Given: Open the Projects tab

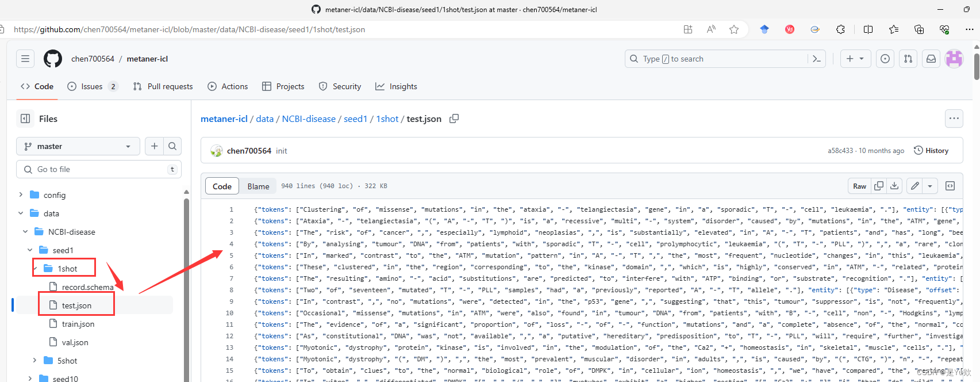Looking at the screenshot, I should pyautogui.click(x=283, y=86).
